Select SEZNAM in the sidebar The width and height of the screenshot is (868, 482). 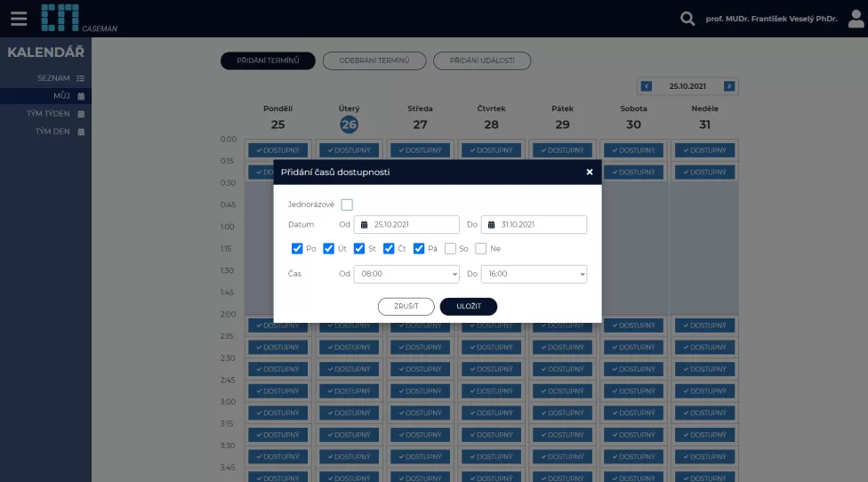[53, 78]
